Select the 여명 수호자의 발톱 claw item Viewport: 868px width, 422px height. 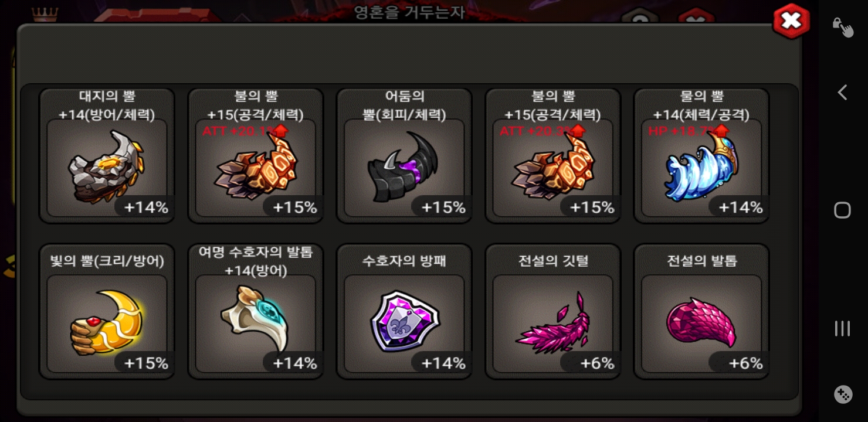pyautogui.click(x=256, y=312)
